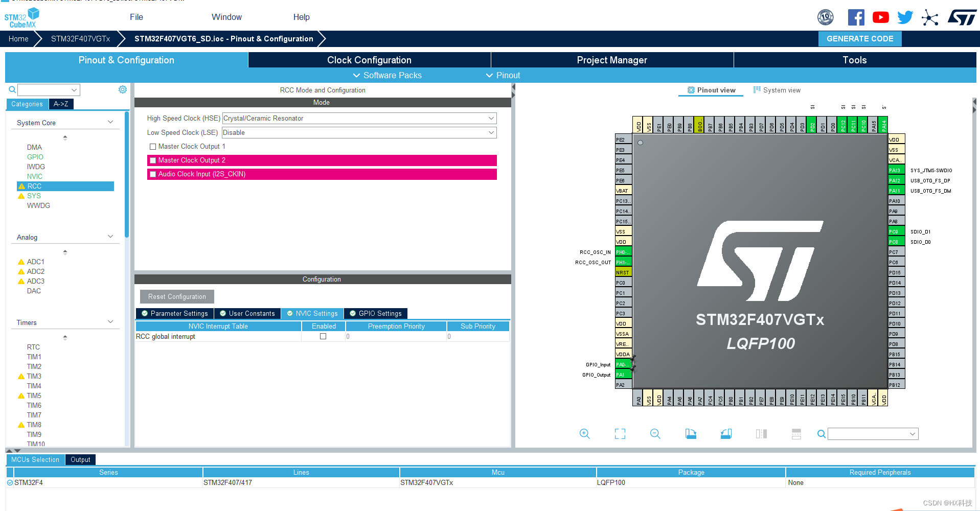Click the categories panel vertical scrollbar

tap(127, 174)
